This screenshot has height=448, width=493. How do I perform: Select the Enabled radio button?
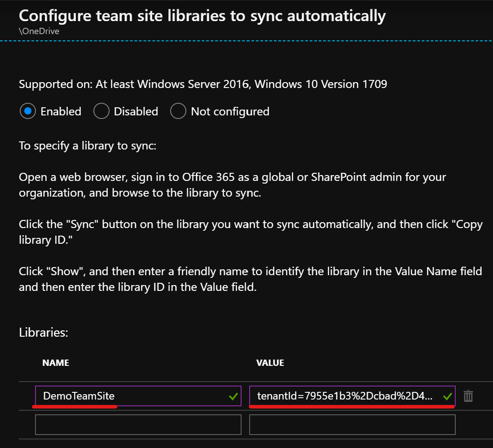pyautogui.click(x=28, y=111)
